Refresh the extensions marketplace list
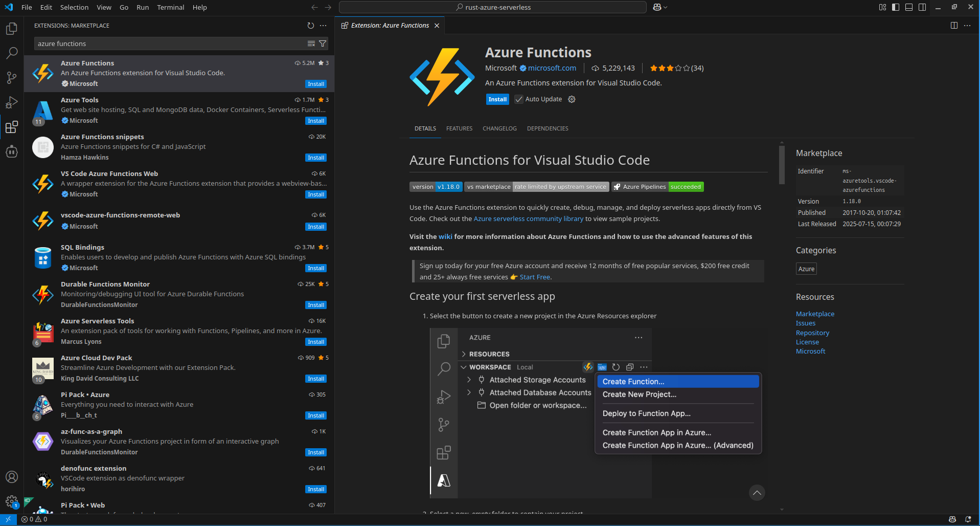The height and width of the screenshot is (526, 980). (x=310, y=26)
